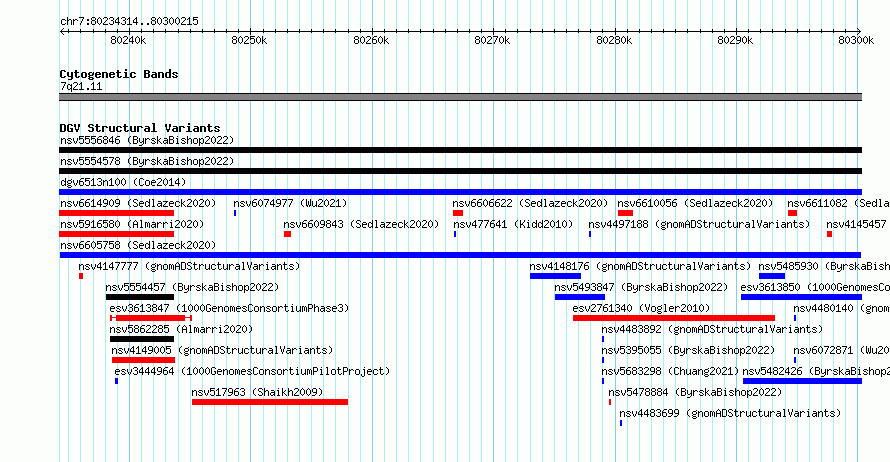Open the nsv4480140 variant label

tap(841, 308)
